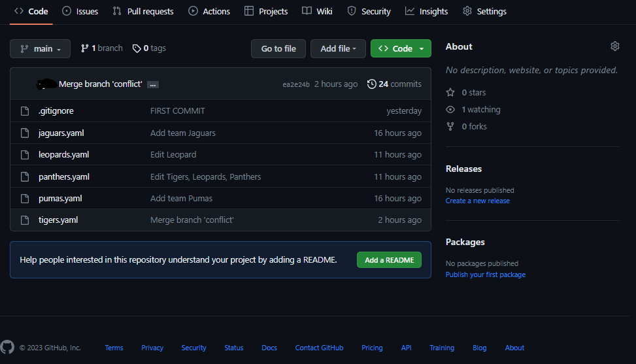Open the latest commit message Merge branch 'conflict'

[x=100, y=84]
